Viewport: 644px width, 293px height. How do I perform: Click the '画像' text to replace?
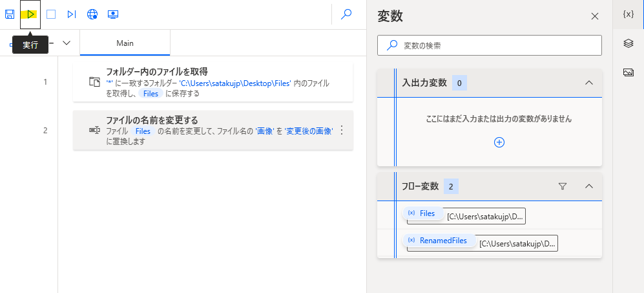(x=265, y=131)
